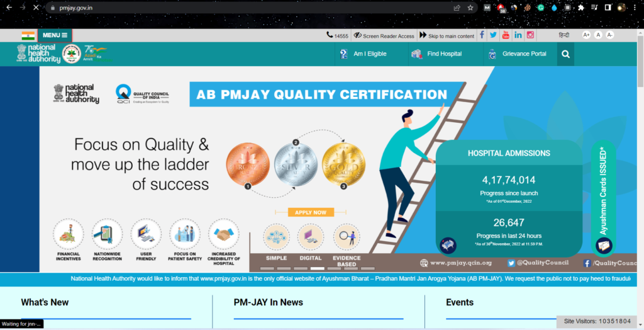Click the hospital bed icon in admissions card
Viewport: 644px width, 330px height.
[x=448, y=245]
